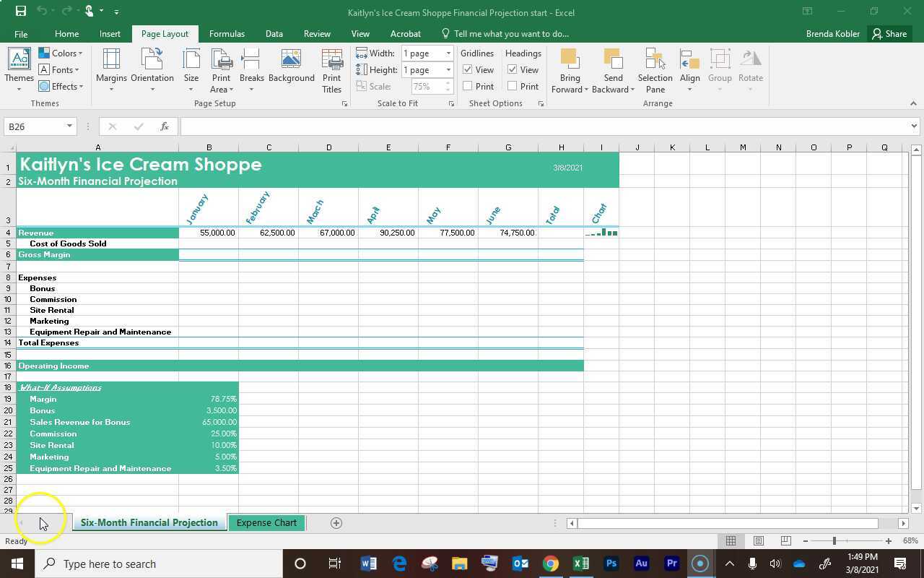
Task: Open the Themes gallery
Action: coord(19,70)
